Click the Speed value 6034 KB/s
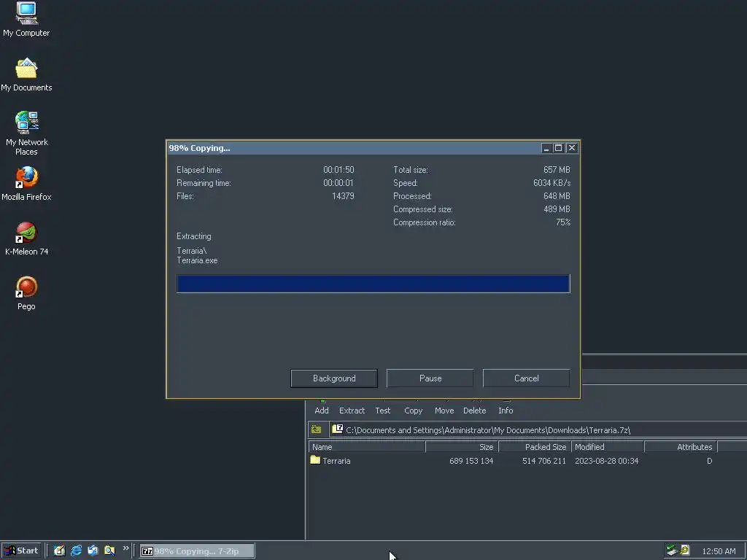Screen dimensions: 747x560 click(551, 183)
